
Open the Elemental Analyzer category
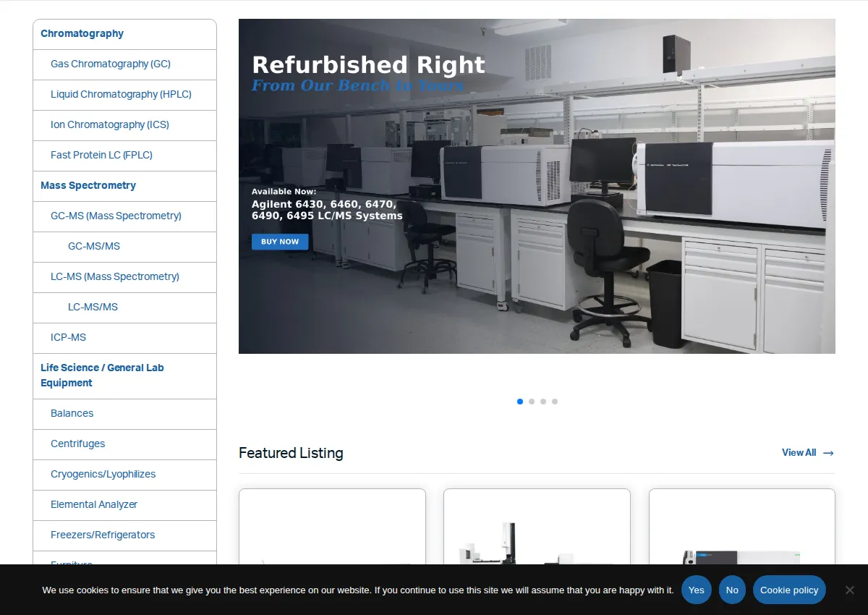pos(94,505)
